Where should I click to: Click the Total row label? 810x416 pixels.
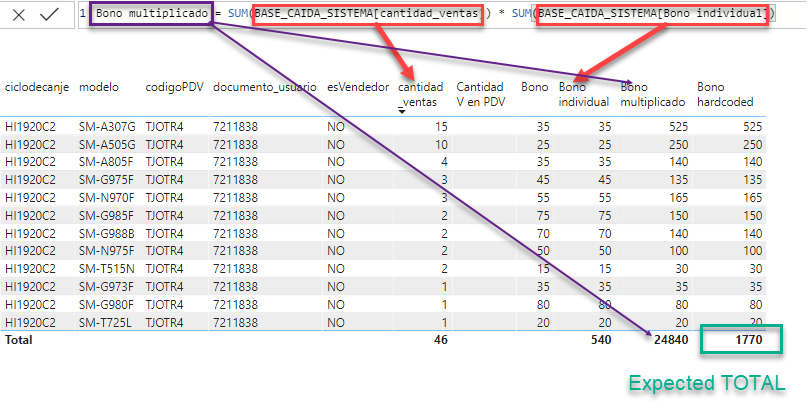click(19, 340)
